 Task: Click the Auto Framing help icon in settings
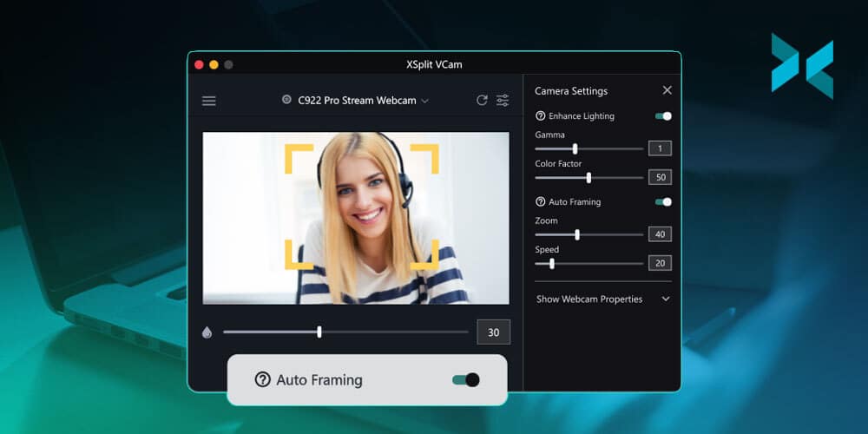(541, 202)
